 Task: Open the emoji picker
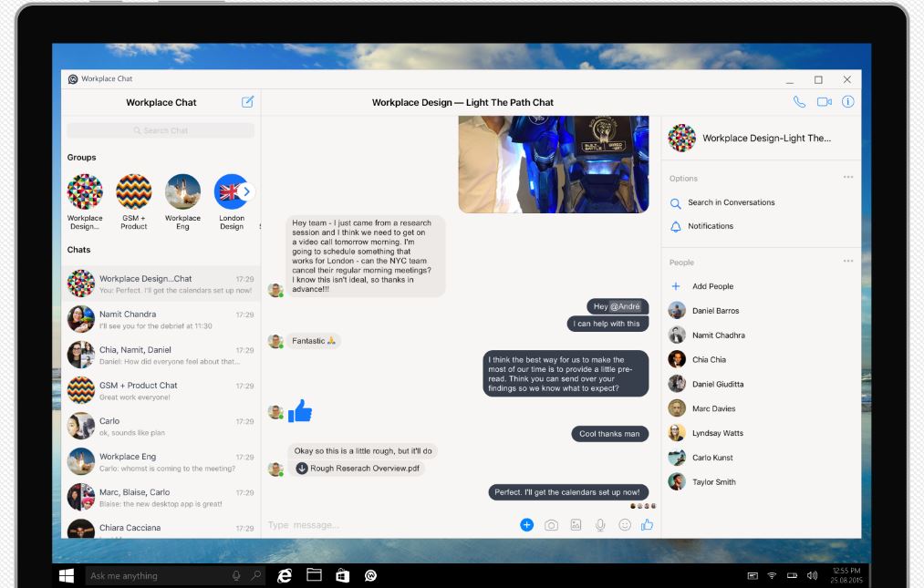[623, 524]
